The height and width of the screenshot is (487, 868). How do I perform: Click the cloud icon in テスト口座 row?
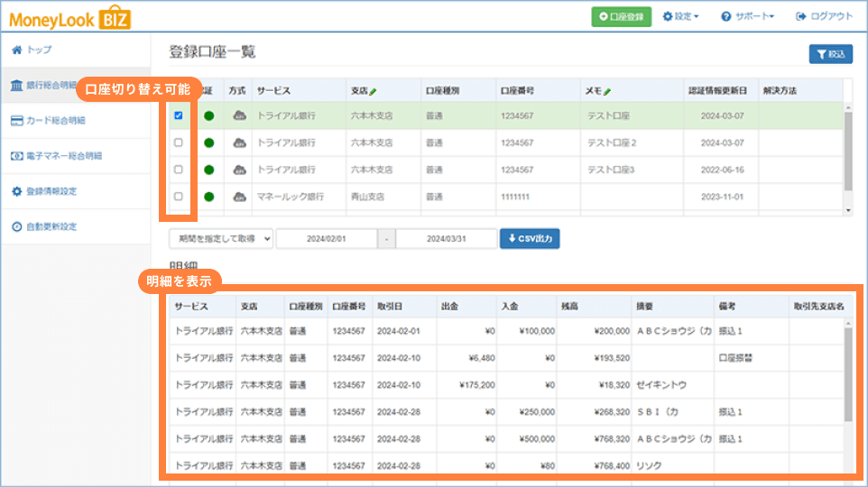pyautogui.click(x=239, y=115)
